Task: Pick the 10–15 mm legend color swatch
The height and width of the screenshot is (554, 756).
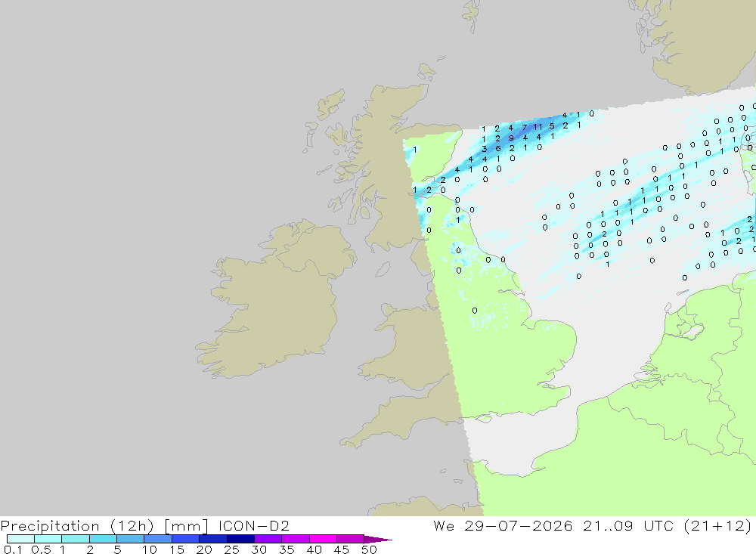Action: tap(158, 539)
